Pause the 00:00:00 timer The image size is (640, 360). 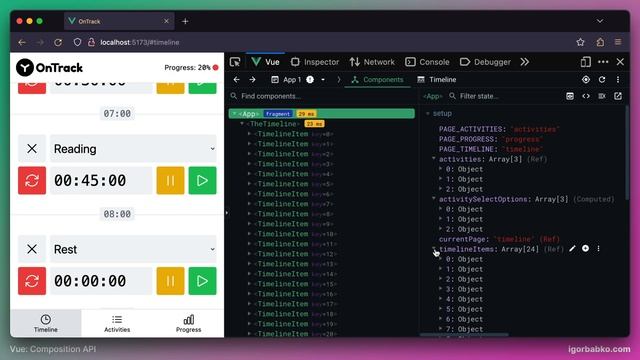(x=170, y=281)
